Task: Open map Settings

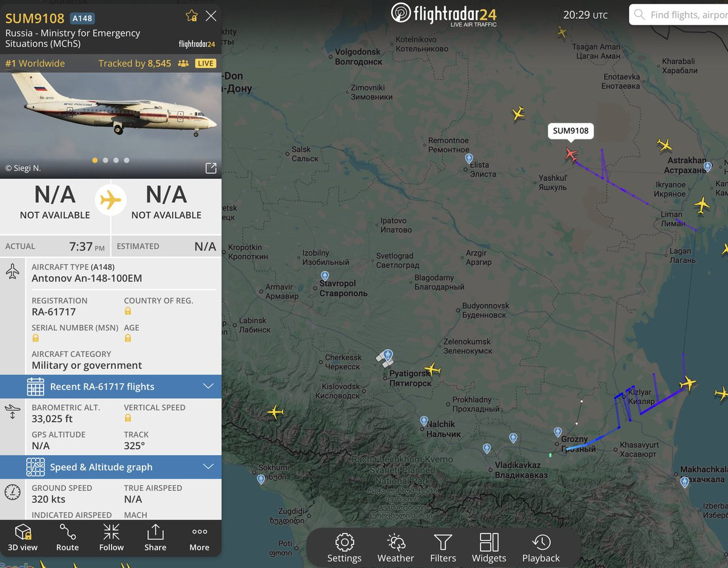Action: [x=345, y=548]
